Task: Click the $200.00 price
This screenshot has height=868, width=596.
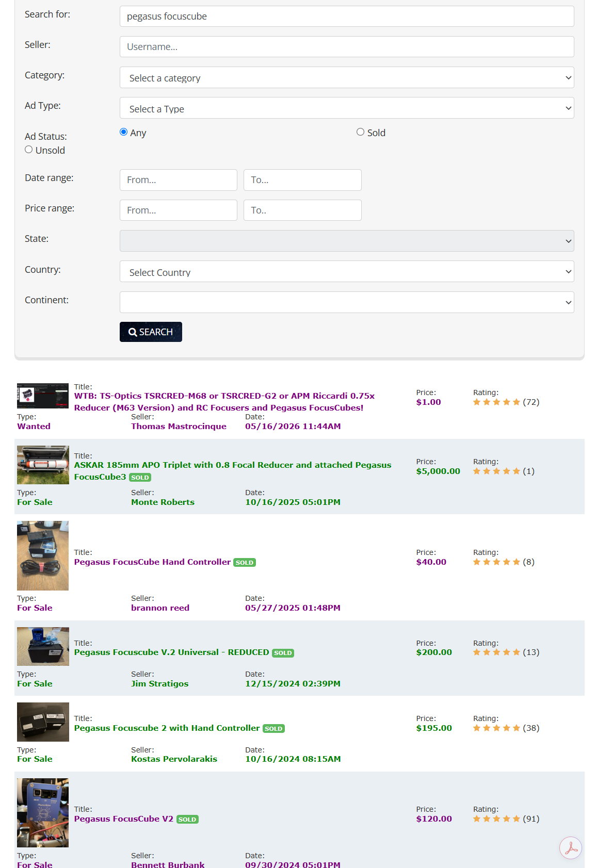Action: (x=434, y=652)
